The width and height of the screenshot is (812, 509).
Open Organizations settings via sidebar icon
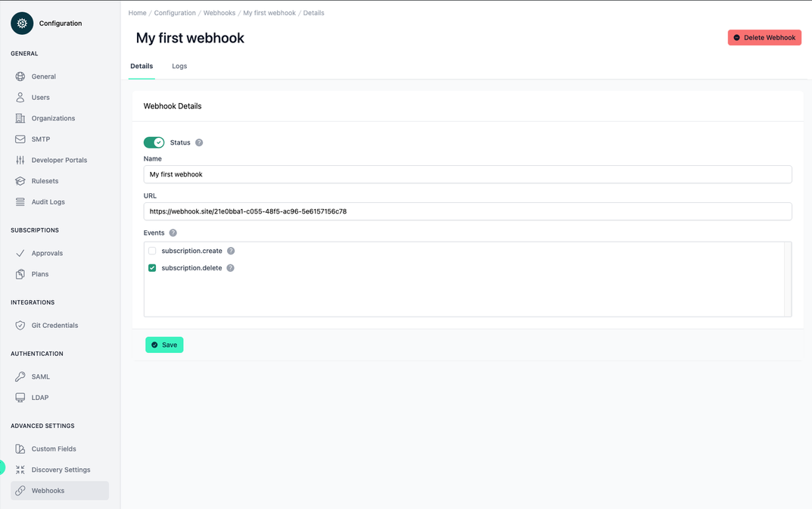point(20,118)
